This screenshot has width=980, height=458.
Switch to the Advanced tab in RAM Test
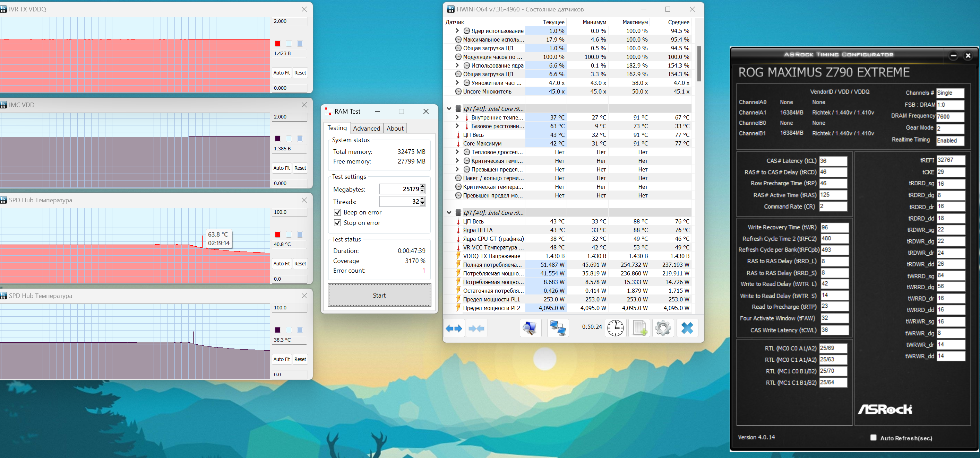[366, 129]
